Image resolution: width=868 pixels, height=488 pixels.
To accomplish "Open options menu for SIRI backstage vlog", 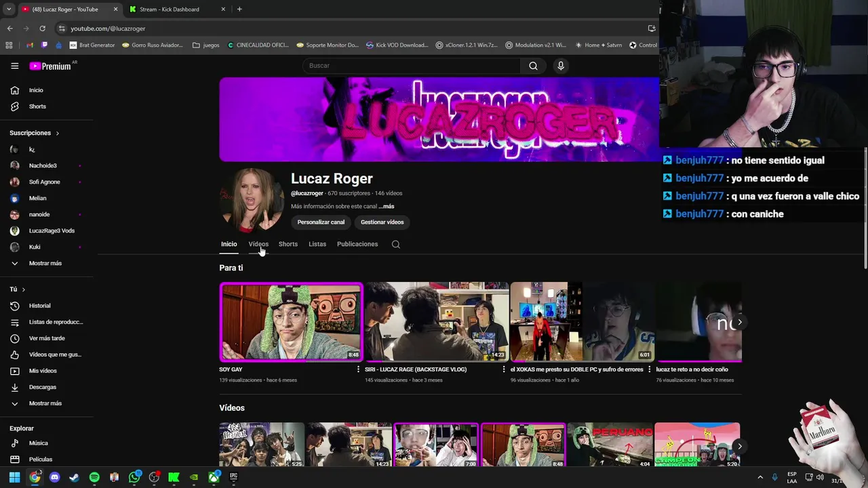I will click(503, 369).
